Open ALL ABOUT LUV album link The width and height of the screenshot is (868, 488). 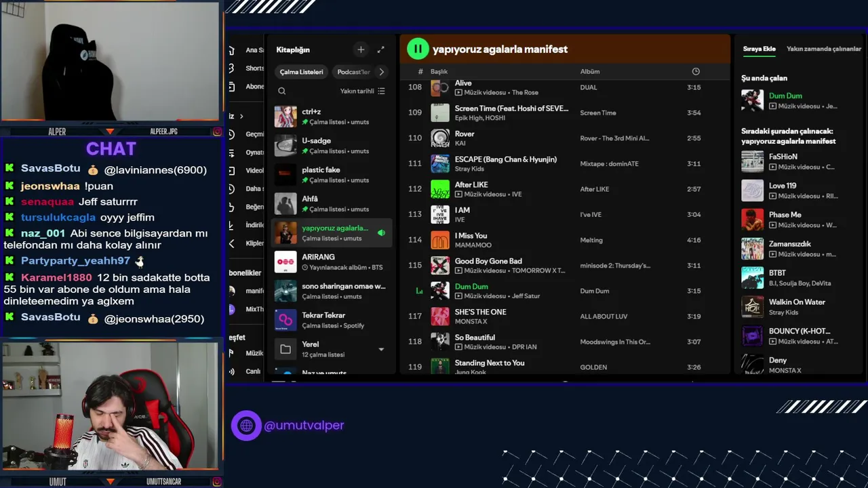[x=604, y=317]
